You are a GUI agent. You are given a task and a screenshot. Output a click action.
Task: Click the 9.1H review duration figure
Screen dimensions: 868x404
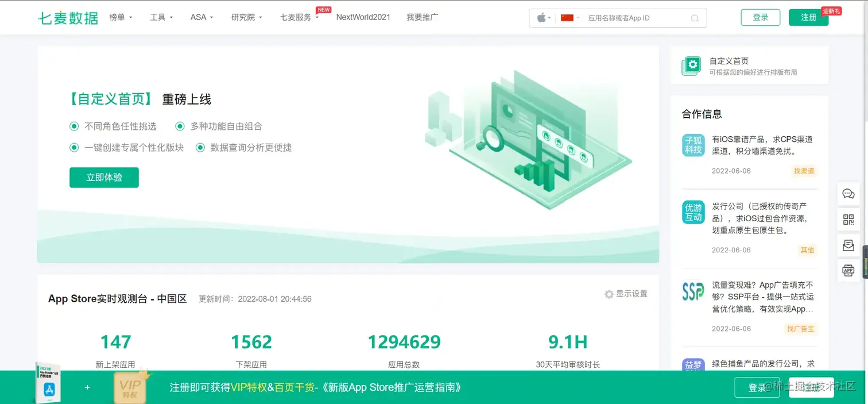click(x=568, y=343)
